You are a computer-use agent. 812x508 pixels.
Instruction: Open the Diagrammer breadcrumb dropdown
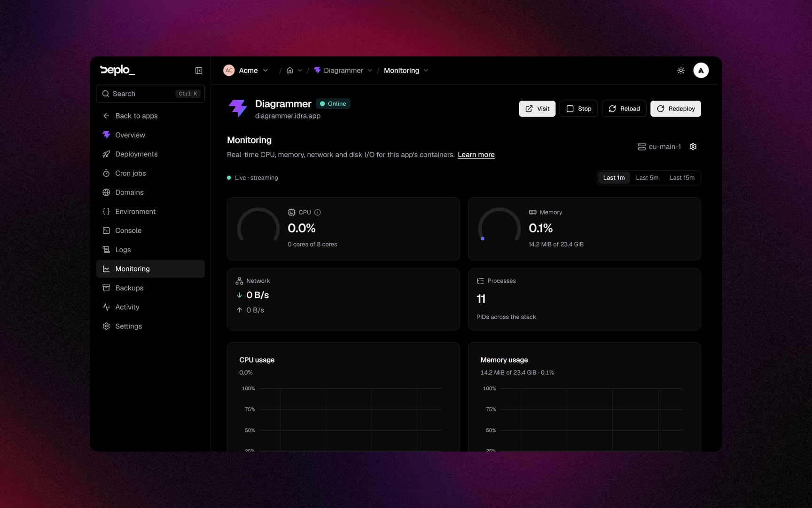370,71
